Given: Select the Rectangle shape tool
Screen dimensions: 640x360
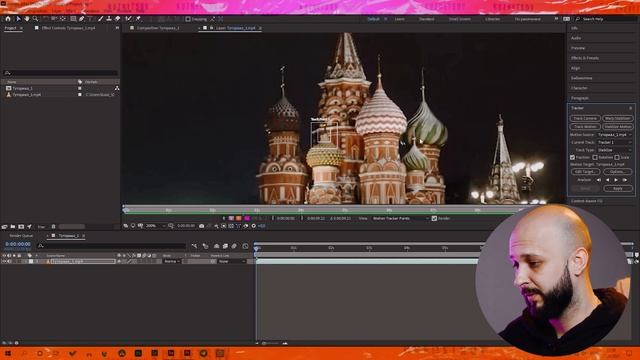Looking at the screenshot, I should [73, 19].
